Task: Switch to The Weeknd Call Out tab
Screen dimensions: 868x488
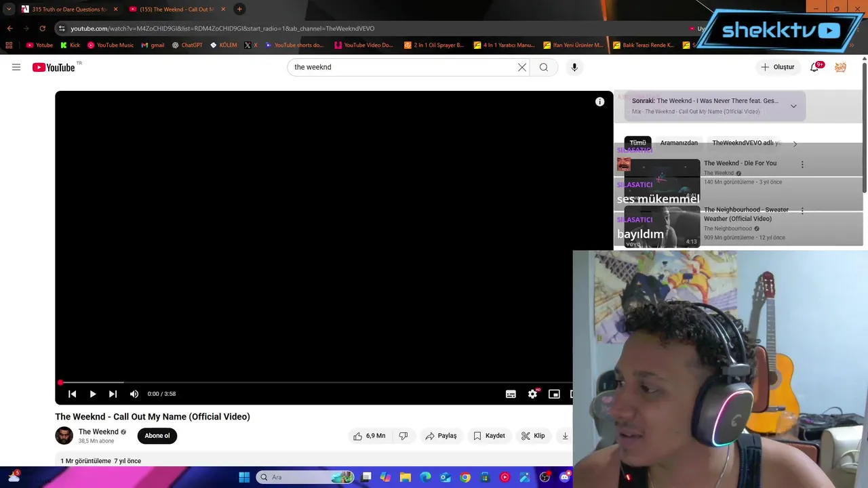Action: point(176,9)
